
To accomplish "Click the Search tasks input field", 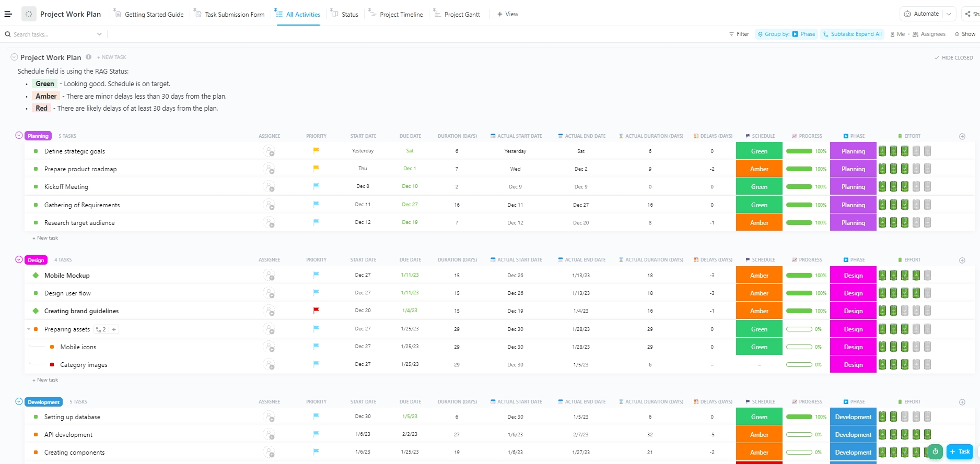I will 52,34.
